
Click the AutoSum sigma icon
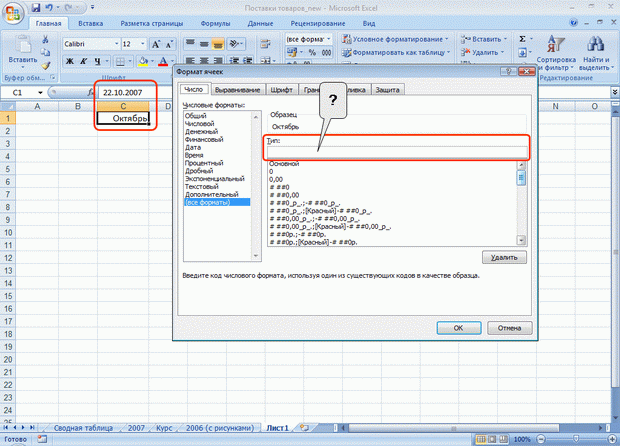pyautogui.click(x=522, y=39)
